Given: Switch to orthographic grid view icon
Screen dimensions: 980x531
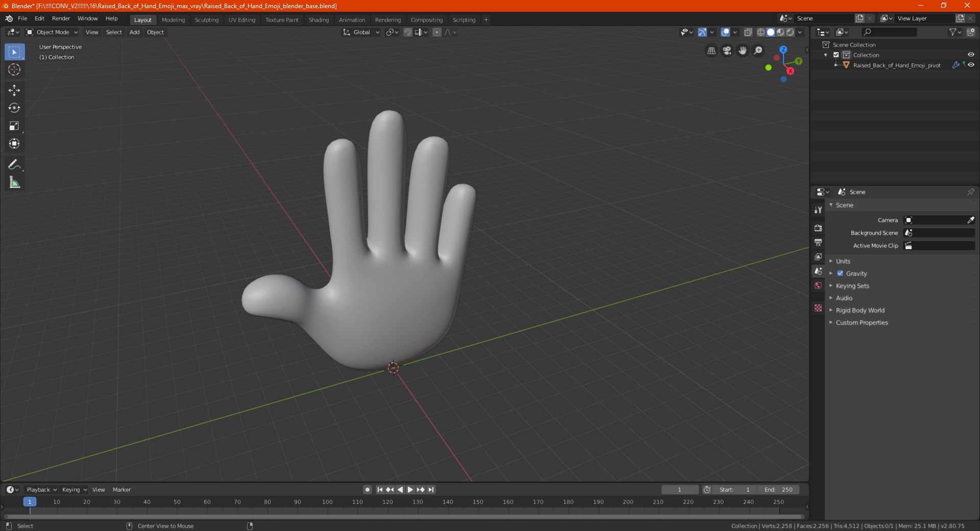Looking at the screenshot, I should pos(711,51).
